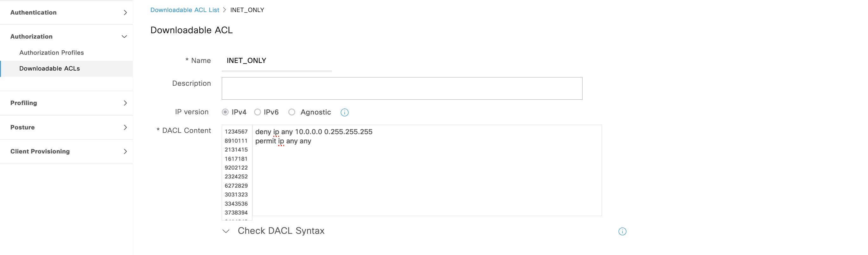
Task: Click into the Description text box
Action: 402,89
